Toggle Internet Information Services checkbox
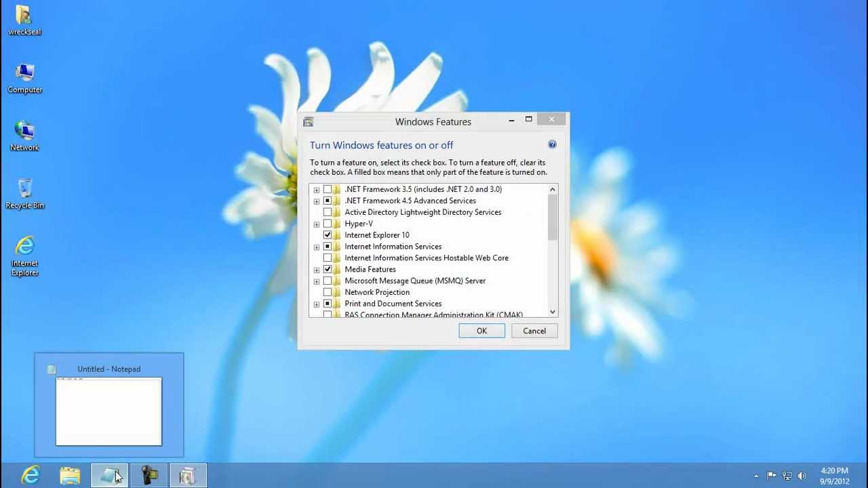The height and width of the screenshot is (488, 868). [x=328, y=247]
